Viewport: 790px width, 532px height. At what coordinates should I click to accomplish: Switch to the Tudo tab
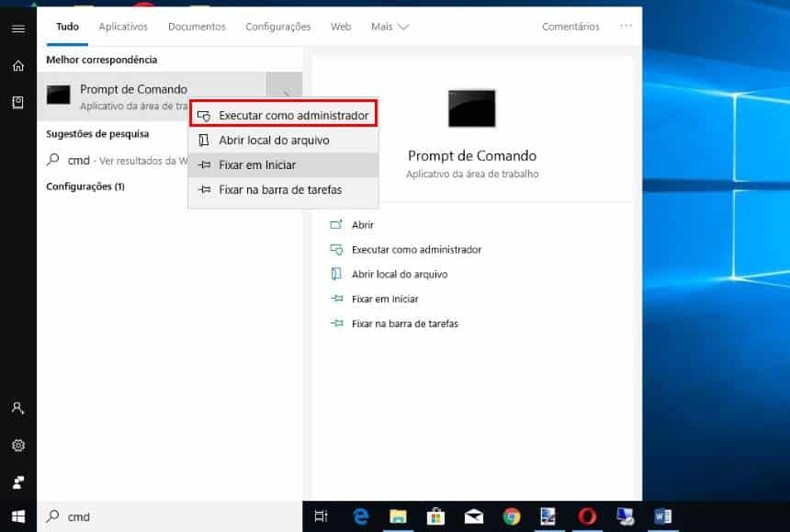[x=67, y=27]
